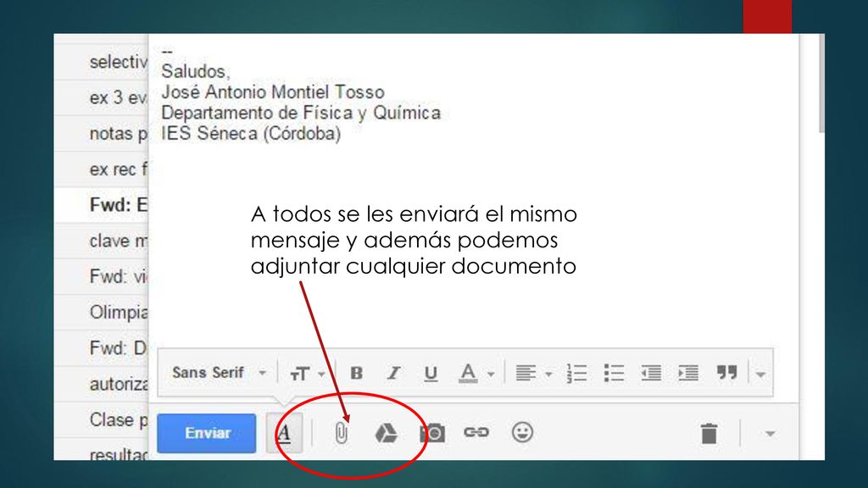This screenshot has height=488, width=868.
Task: Expand more formatting options arrow
Action: (x=760, y=374)
